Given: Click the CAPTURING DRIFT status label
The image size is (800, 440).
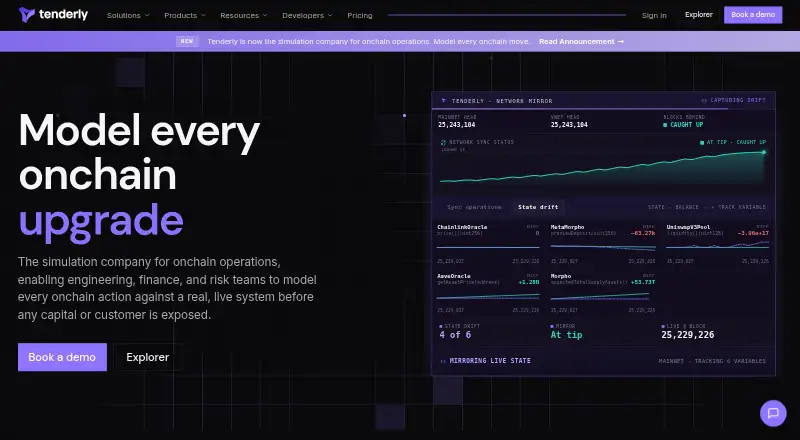Looking at the screenshot, I should click(x=733, y=101).
